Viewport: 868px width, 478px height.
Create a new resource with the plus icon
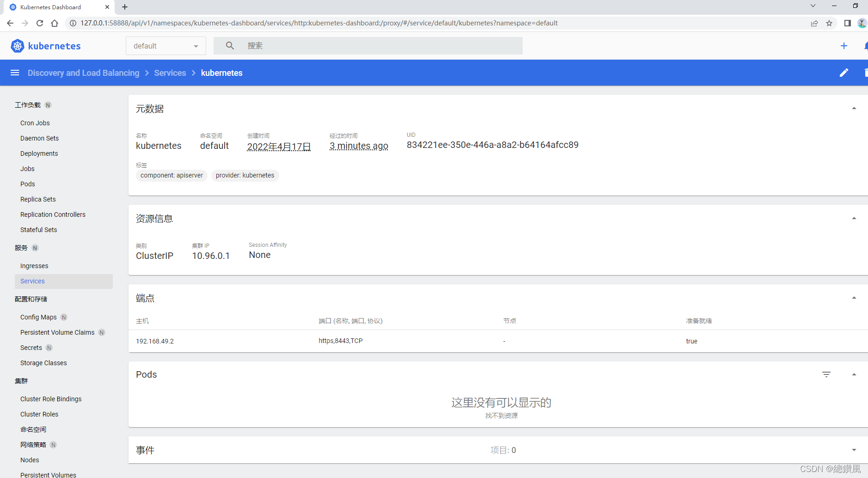(844, 46)
